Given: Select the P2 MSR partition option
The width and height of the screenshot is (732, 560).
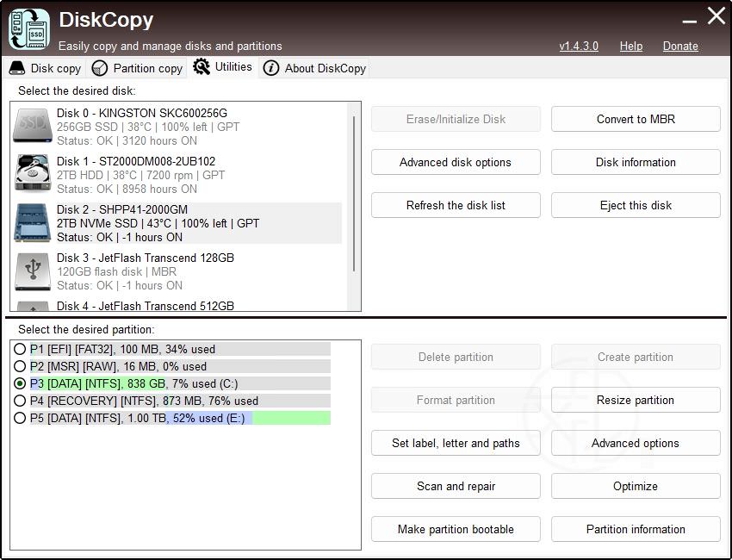Looking at the screenshot, I should tap(20, 366).
